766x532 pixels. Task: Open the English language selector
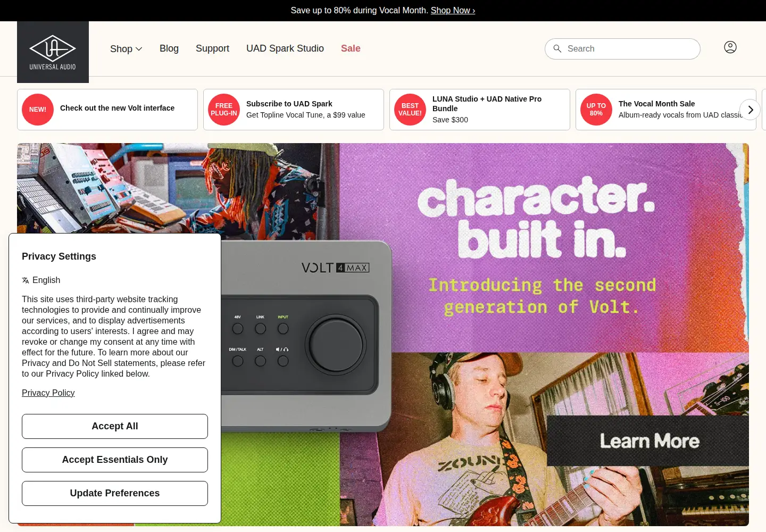click(x=41, y=280)
